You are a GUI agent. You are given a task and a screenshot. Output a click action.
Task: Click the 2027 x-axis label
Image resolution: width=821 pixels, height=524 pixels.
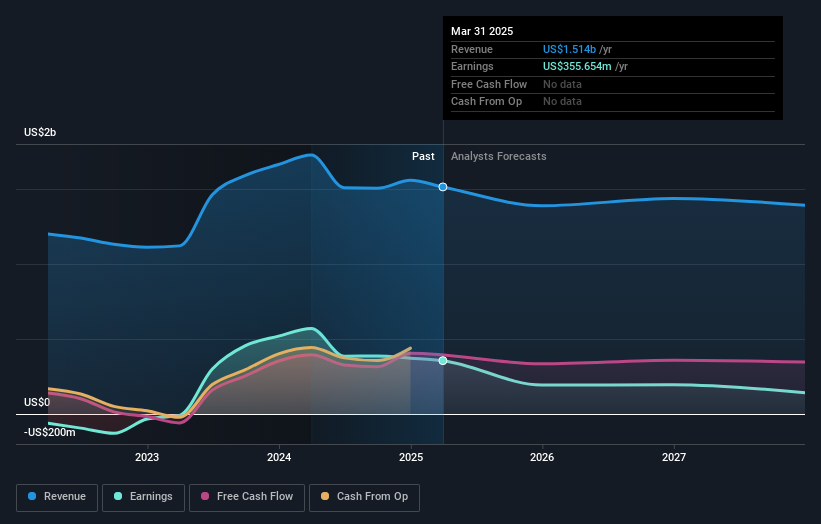[674, 458]
